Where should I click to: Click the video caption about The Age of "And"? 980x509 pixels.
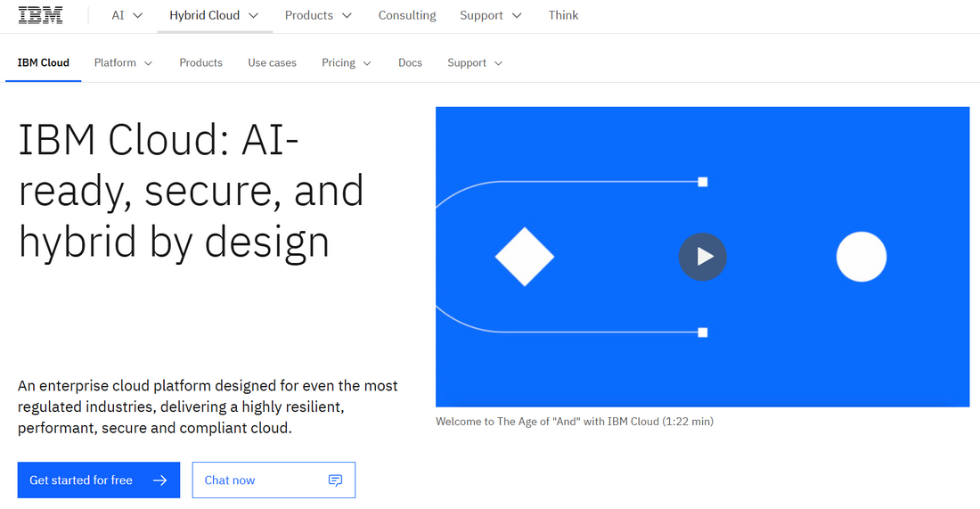pos(574,422)
